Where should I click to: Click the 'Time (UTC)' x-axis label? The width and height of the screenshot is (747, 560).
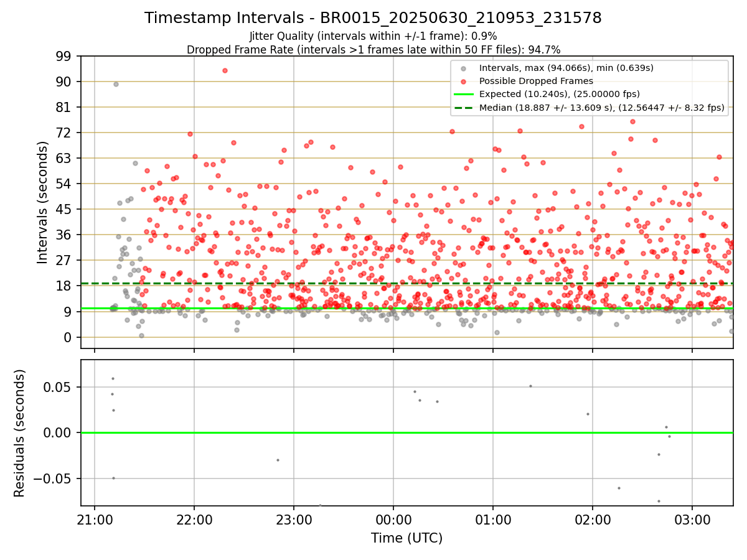(406, 538)
